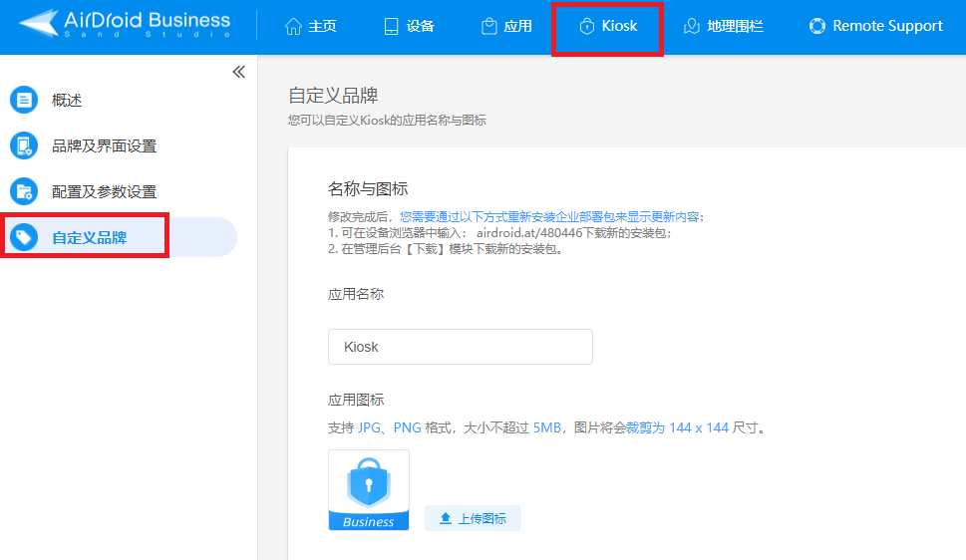Click the 自定义品牌 page heading
This screenshot has height=560, width=966.
(x=333, y=96)
